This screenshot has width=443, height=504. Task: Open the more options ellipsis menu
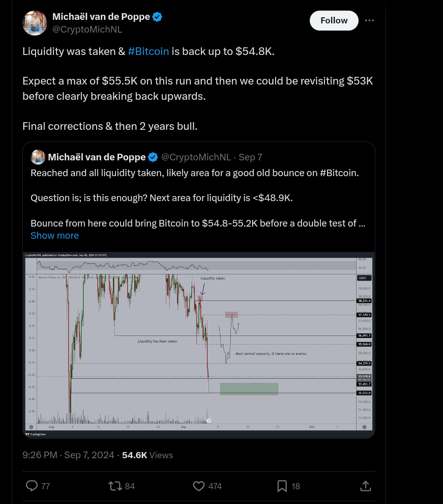click(369, 20)
